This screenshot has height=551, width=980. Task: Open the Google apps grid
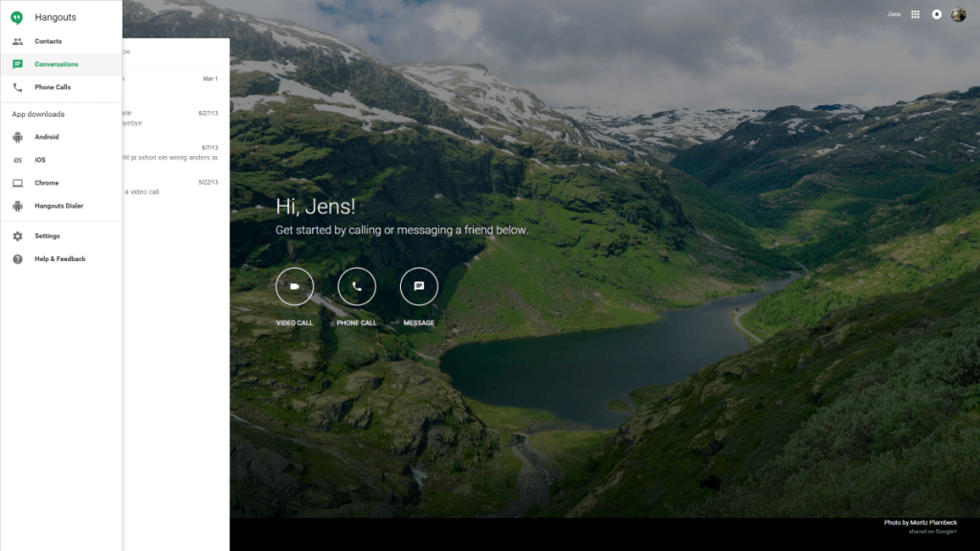pos(915,14)
